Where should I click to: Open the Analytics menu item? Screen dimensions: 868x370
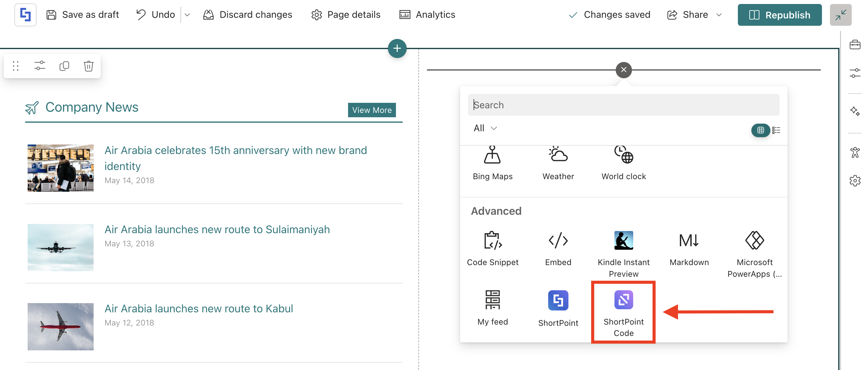coord(427,15)
